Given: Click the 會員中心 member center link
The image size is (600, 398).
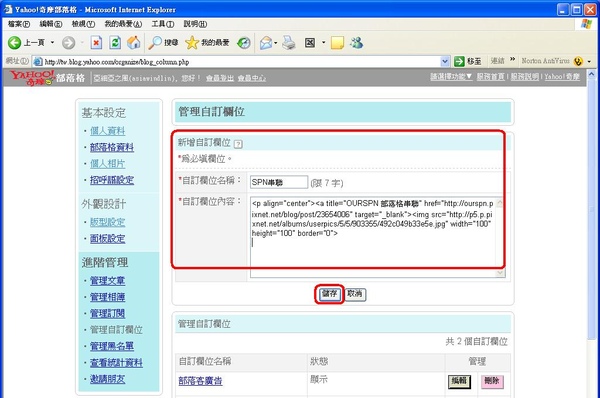Looking at the screenshot, I should click(251, 78).
